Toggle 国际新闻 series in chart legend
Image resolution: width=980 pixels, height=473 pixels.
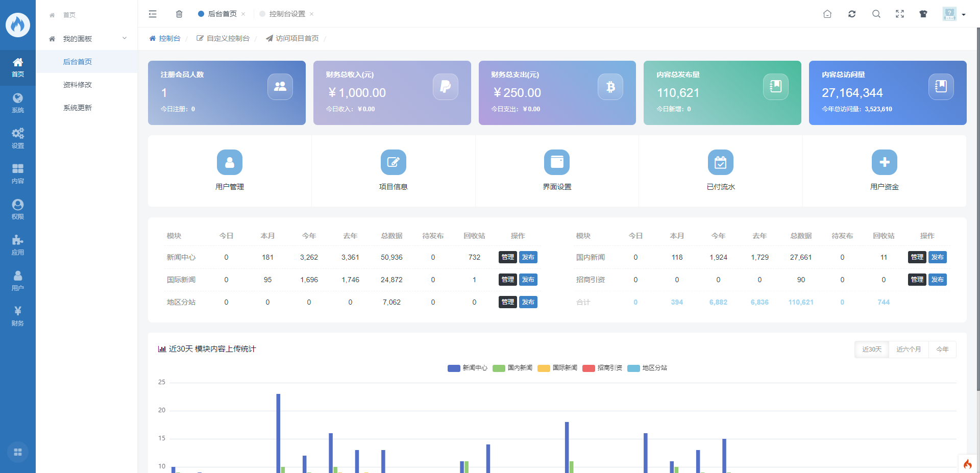[x=557, y=368]
